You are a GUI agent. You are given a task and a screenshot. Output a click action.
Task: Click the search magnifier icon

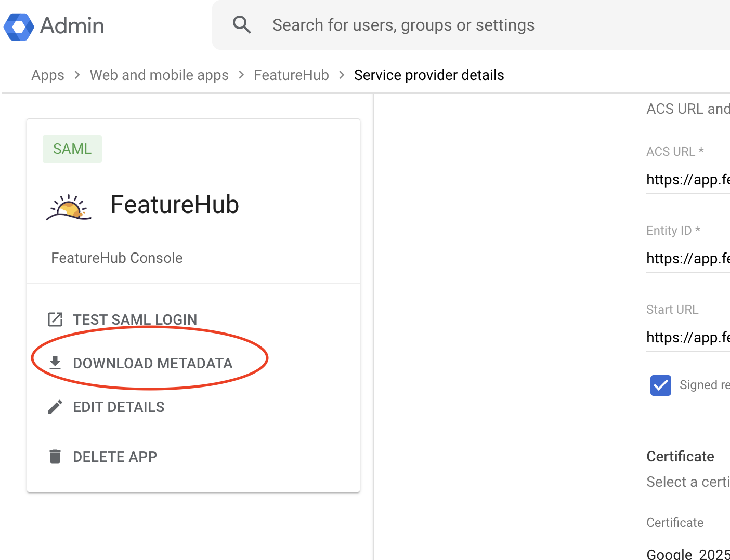coord(242,25)
